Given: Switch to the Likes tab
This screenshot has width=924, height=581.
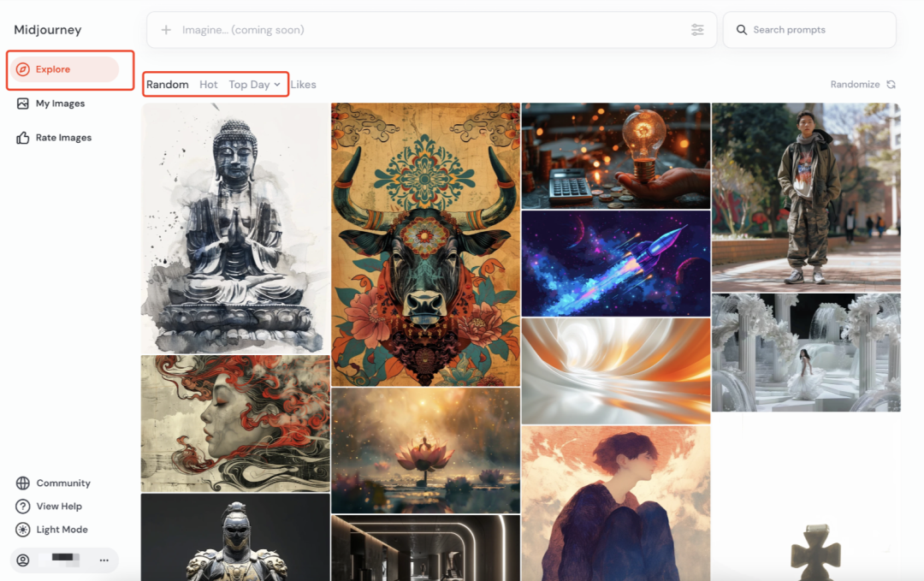Looking at the screenshot, I should 303,85.
